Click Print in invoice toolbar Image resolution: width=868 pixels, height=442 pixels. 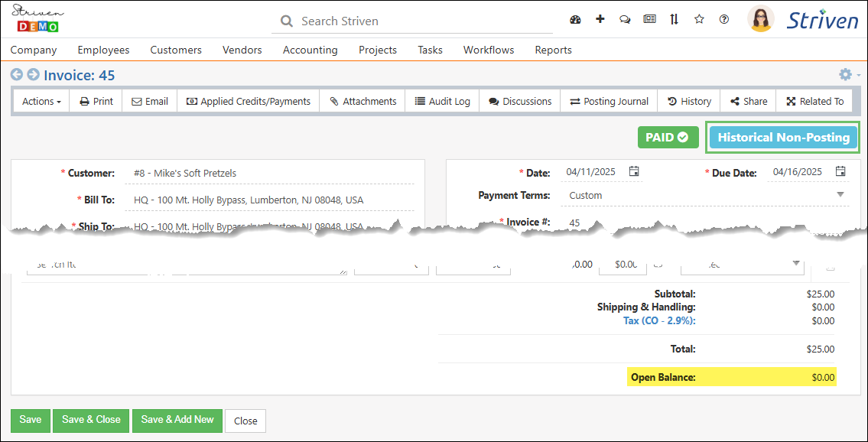click(x=96, y=101)
